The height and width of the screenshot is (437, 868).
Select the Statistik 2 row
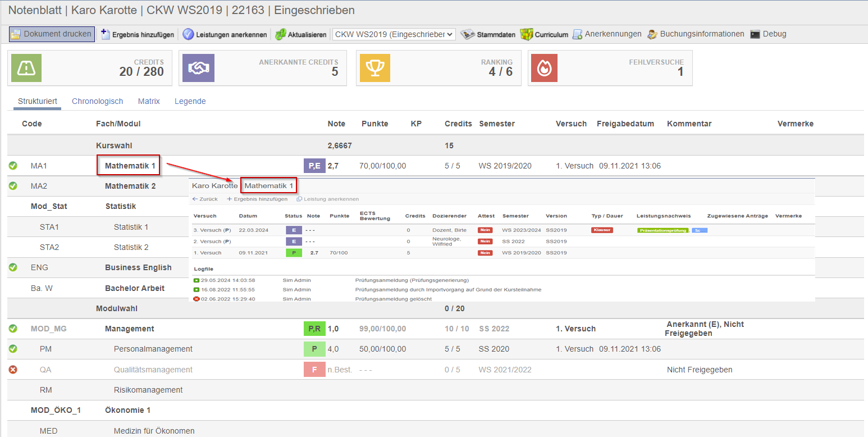(x=131, y=247)
